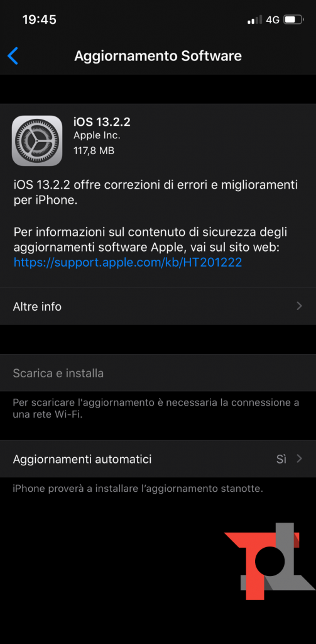Tap the cellular signal bars icon

click(254, 19)
